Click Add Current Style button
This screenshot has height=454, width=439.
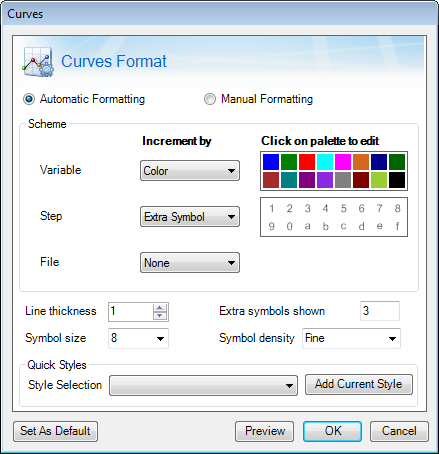click(x=359, y=384)
